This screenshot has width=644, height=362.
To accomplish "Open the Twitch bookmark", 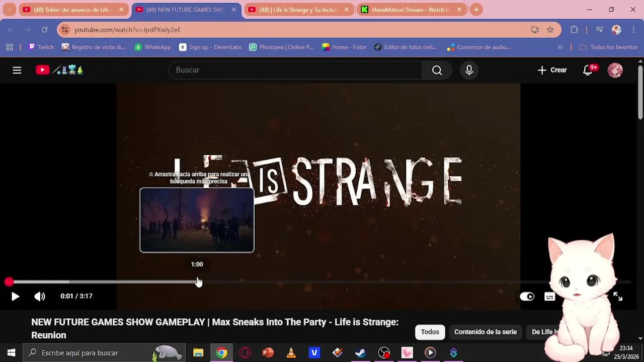I will click(x=41, y=47).
